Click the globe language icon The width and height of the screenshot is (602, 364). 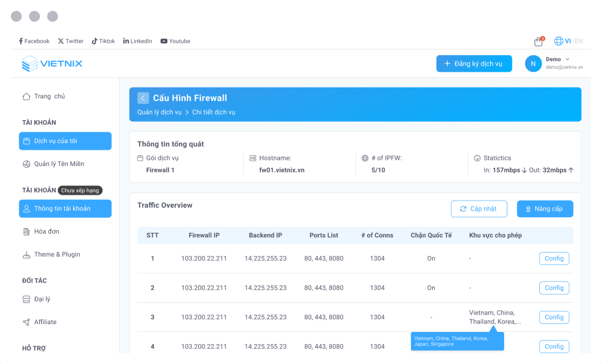pos(558,41)
